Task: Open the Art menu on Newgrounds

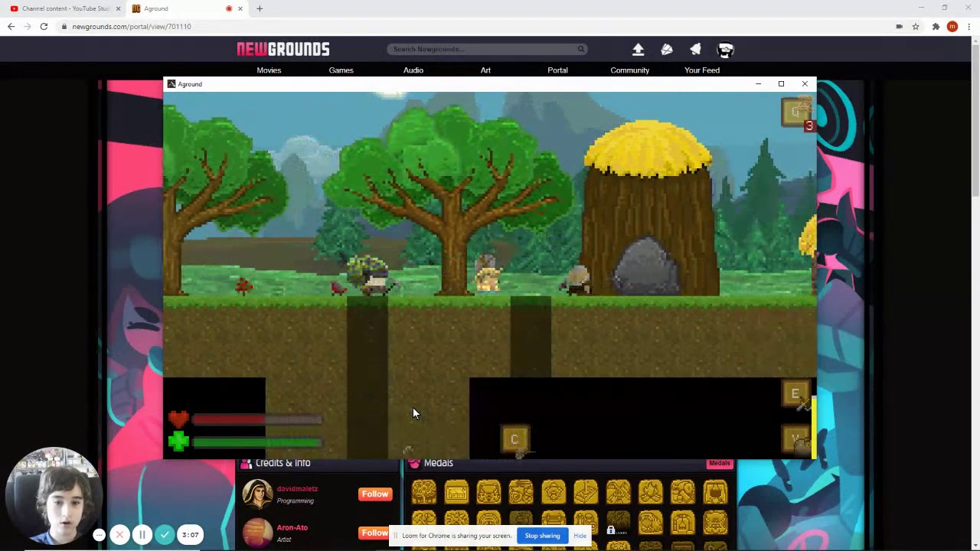Action: coord(485,70)
